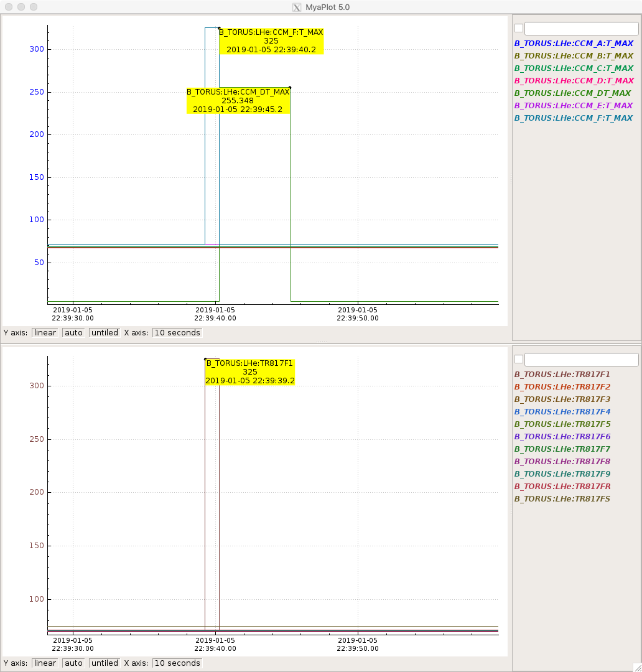642x672 pixels.
Task: Click the bottom panel channel search field
Action: (582, 359)
